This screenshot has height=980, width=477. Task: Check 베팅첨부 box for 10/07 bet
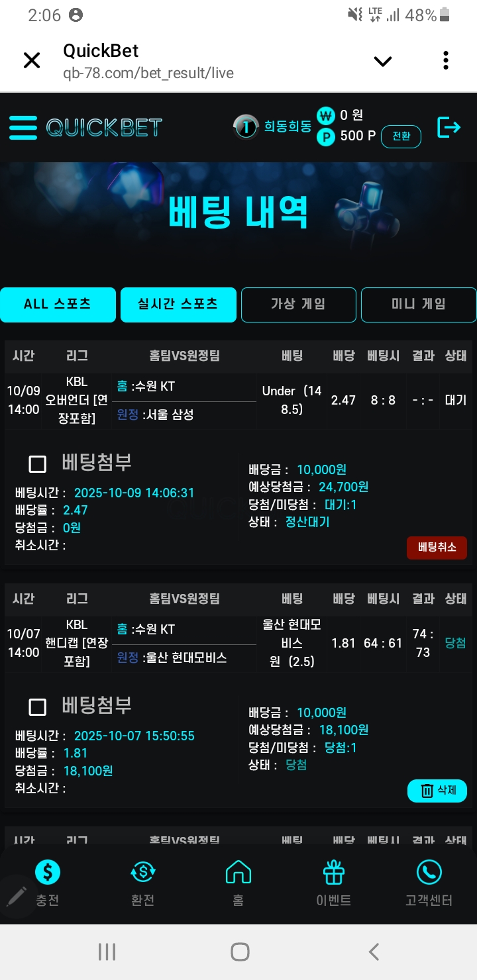pos(38,707)
